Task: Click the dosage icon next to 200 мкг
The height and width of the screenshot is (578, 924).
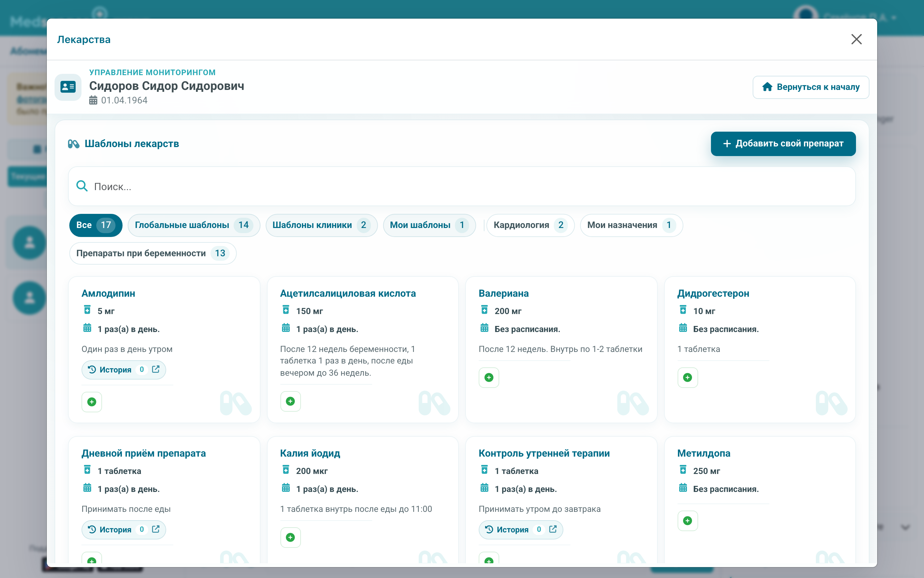Action: pos(286,470)
